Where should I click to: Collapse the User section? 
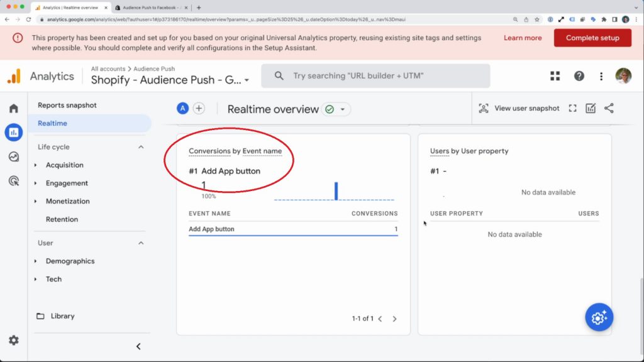pyautogui.click(x=141, y=243)
